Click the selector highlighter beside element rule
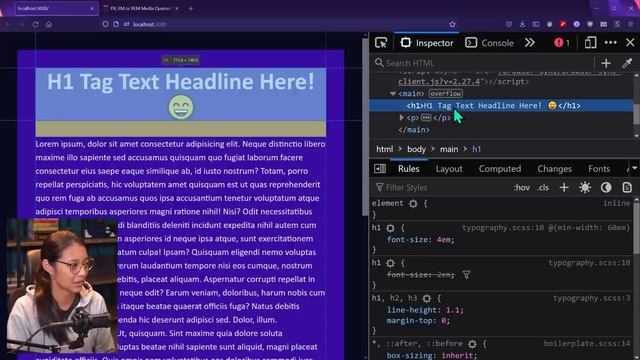The height and width of the screenshot is (360, 640). click(413, 203)
